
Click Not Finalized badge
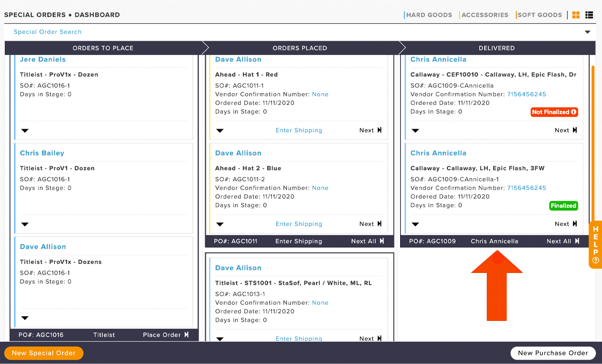[x=554, y=112]
